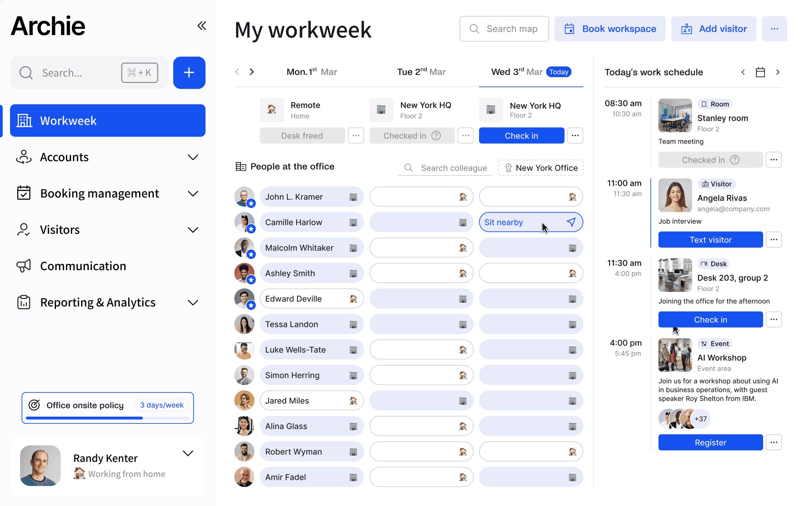Expand Booking management in the sidebar

[193, 193]
